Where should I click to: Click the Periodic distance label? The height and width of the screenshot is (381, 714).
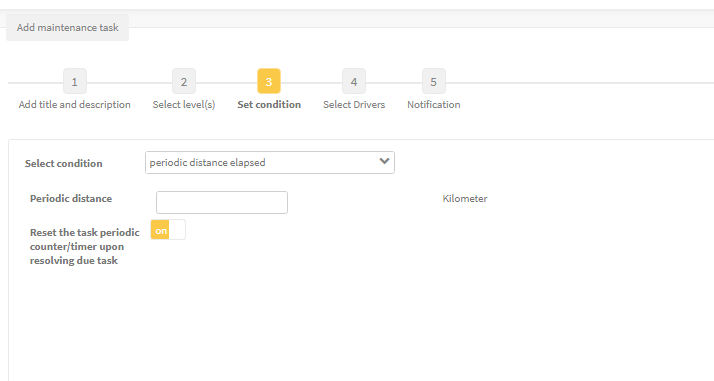pyautogui.click(x=71, y=198)
